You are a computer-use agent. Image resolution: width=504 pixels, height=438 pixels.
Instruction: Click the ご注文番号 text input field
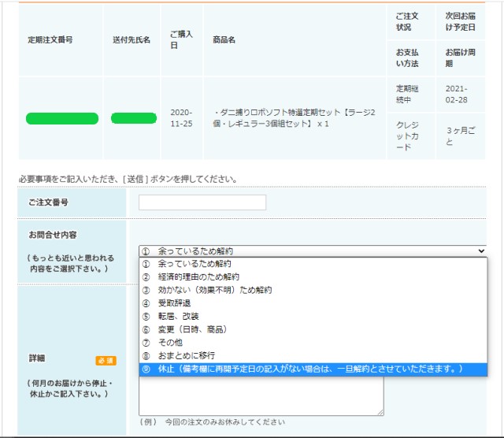click(202, 202)
